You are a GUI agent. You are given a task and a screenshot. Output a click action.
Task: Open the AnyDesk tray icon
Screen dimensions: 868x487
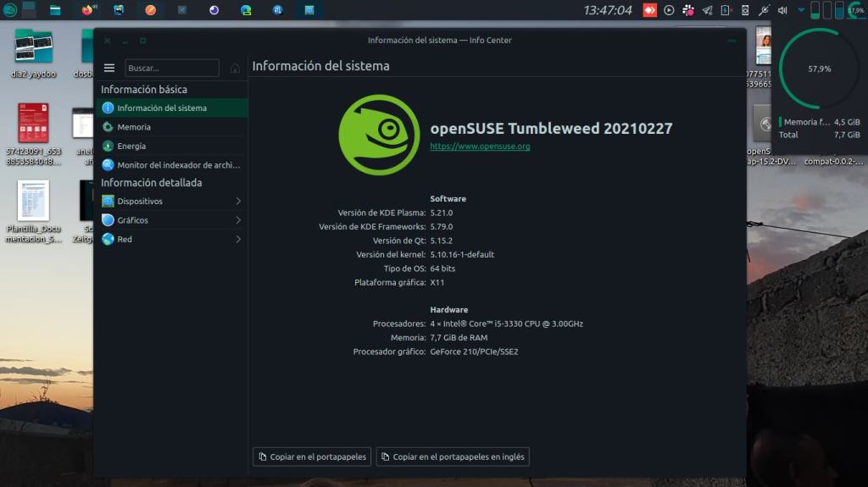[x=650, y=10]
